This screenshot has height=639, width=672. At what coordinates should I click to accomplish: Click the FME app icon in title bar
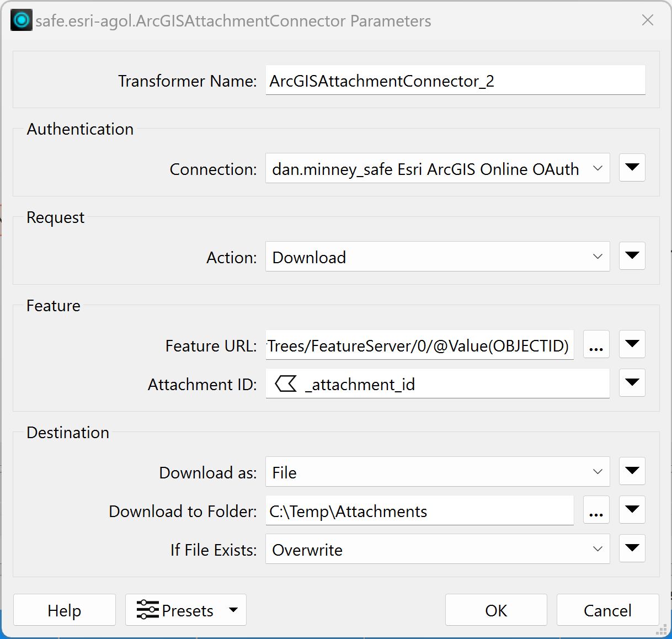22,20
